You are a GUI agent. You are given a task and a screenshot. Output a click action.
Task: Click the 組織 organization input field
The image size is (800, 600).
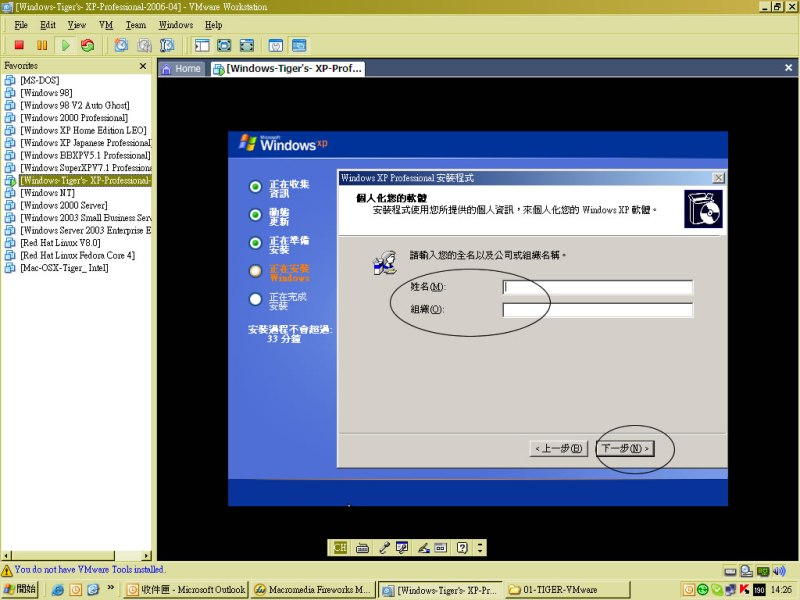tap(597, 310)
